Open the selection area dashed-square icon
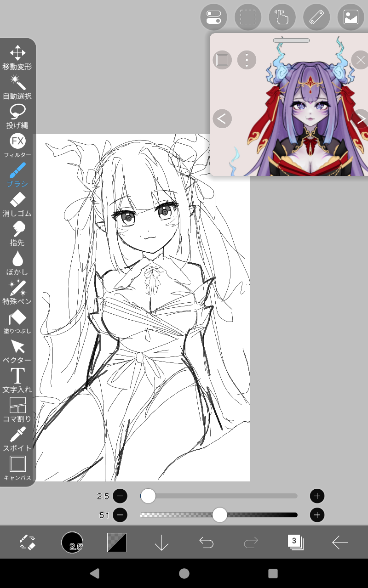The image size is (368, 588). coord(248,17)
